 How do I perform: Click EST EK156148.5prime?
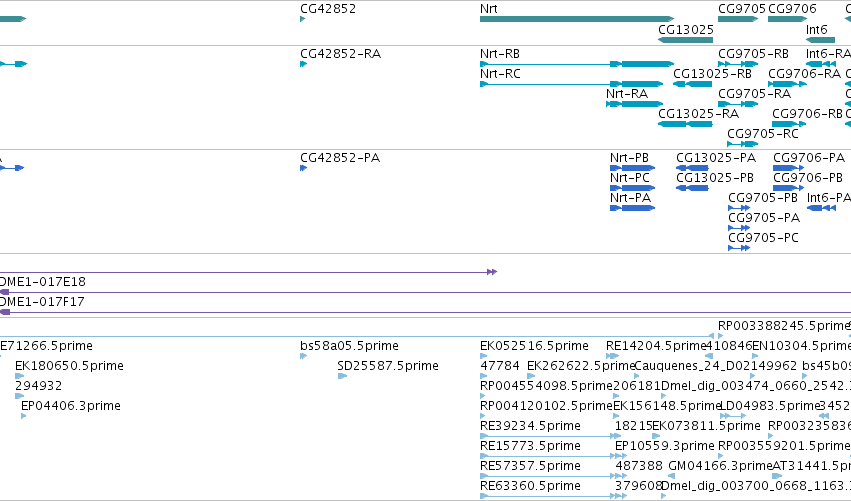(x=667, y=407)
